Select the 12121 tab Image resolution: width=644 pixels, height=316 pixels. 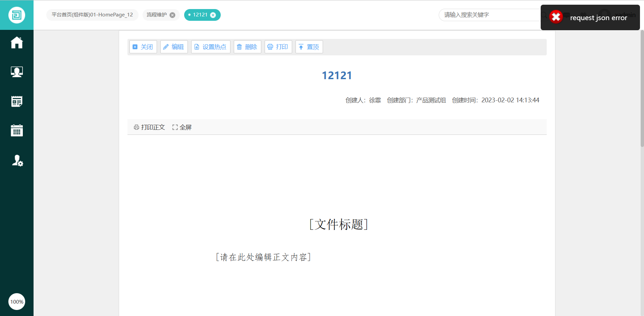click(x=200, y=15)
